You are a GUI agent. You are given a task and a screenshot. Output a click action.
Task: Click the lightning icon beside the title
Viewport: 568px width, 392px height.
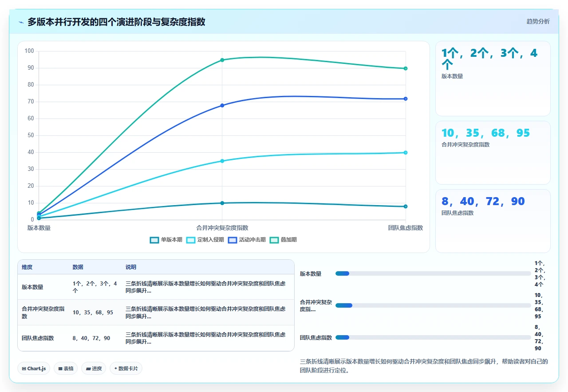click(x=21, y=22)
